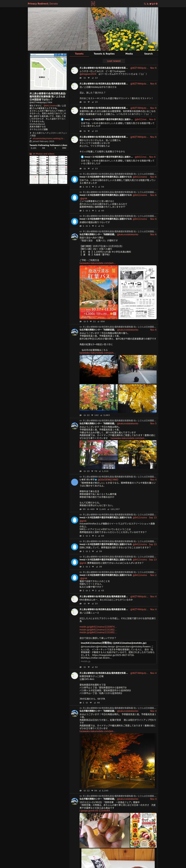186x868 pixels.
Task: Click the heart on tweet with 54 views
Action: pos(93,187)
